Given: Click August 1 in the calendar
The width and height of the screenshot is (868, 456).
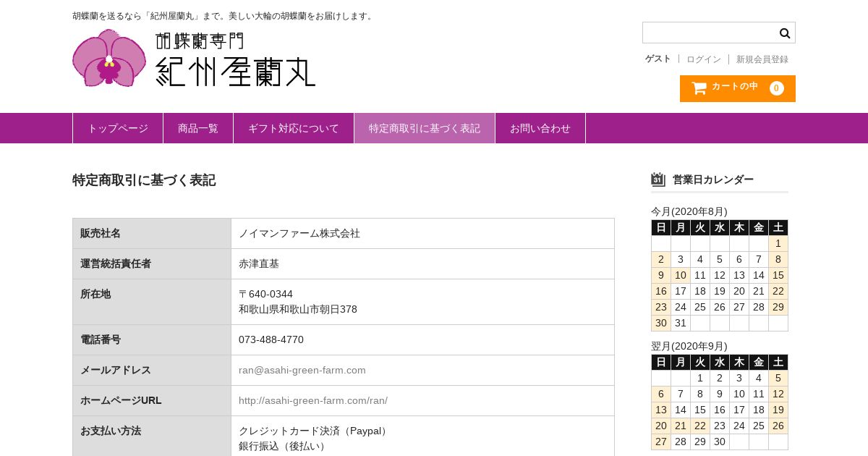Looking at the screenshot, I should pyautogui.click(x=778, y=243).
